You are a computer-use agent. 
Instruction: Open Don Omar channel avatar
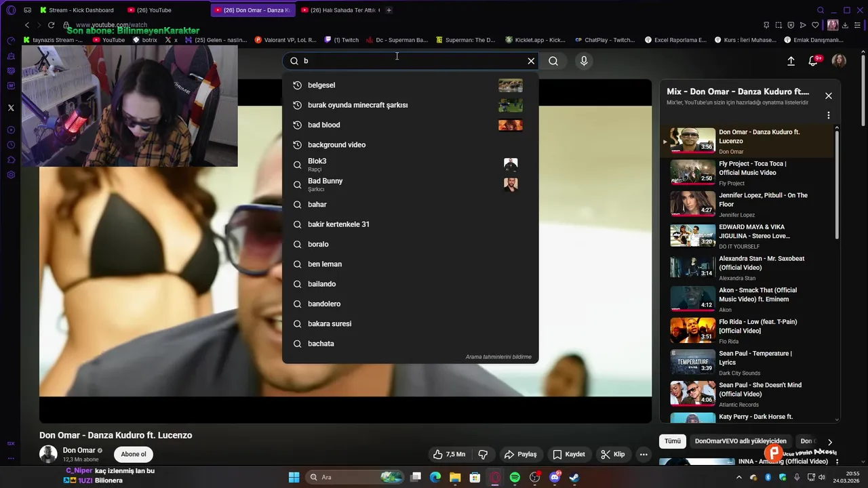click(x=48, y=454)
